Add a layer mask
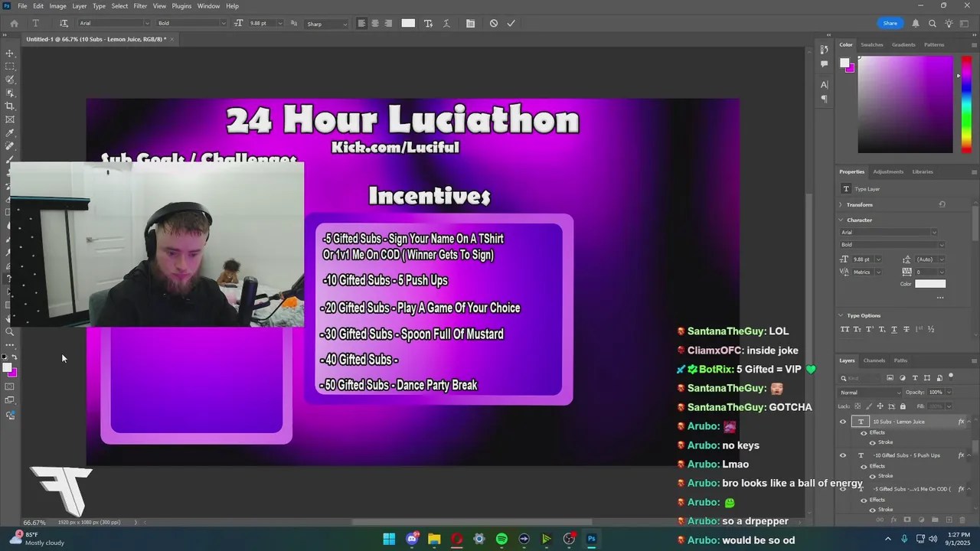The height and width of the screenshot is (551, 980). pyautogui.click(x=908, y=520)
